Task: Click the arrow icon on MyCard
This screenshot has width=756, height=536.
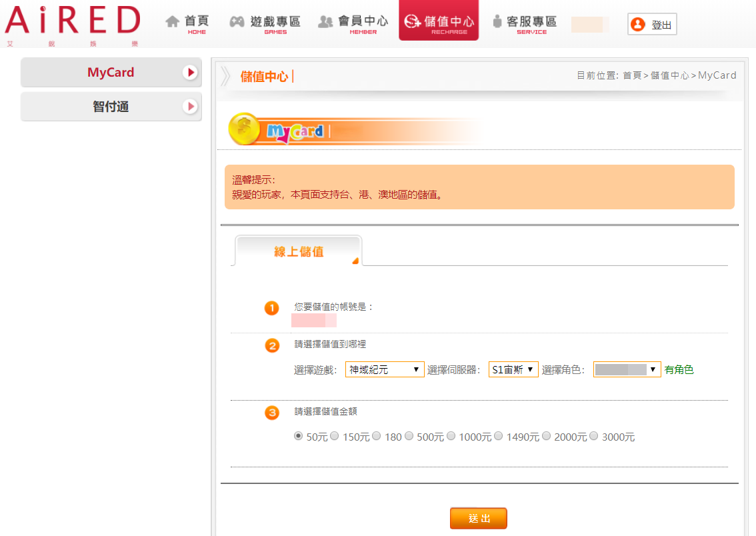Action: 191,72
